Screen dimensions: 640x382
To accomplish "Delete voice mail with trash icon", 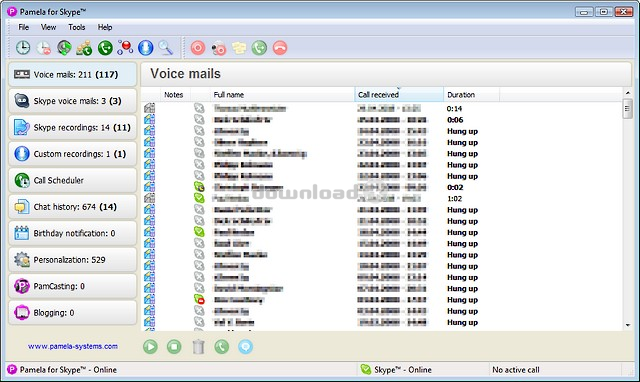I will pos(198,347).
